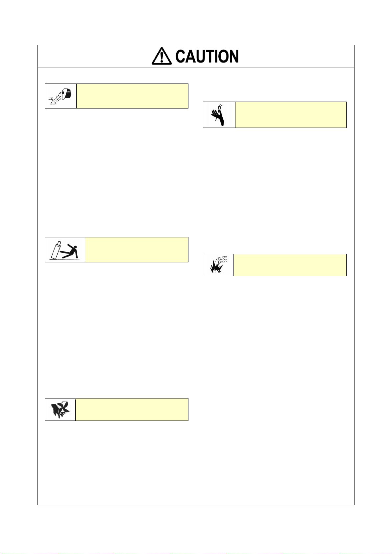Click yellow box beside falling cylinder icon
Viewport: 392px width, 554px height.
tap(136, 250)
